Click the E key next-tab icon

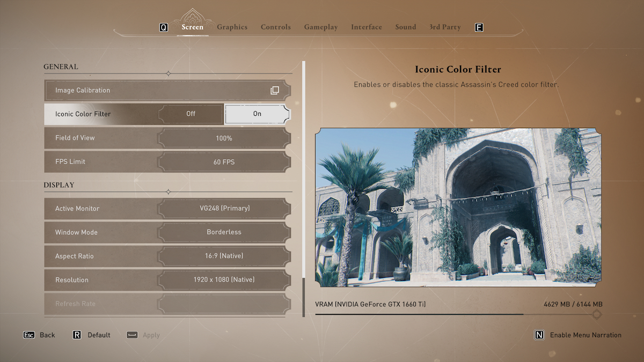tap(479, 27)
